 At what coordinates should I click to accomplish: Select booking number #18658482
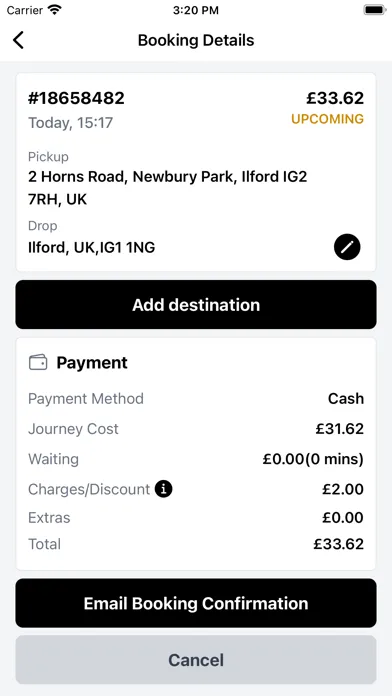coord(76,98)
